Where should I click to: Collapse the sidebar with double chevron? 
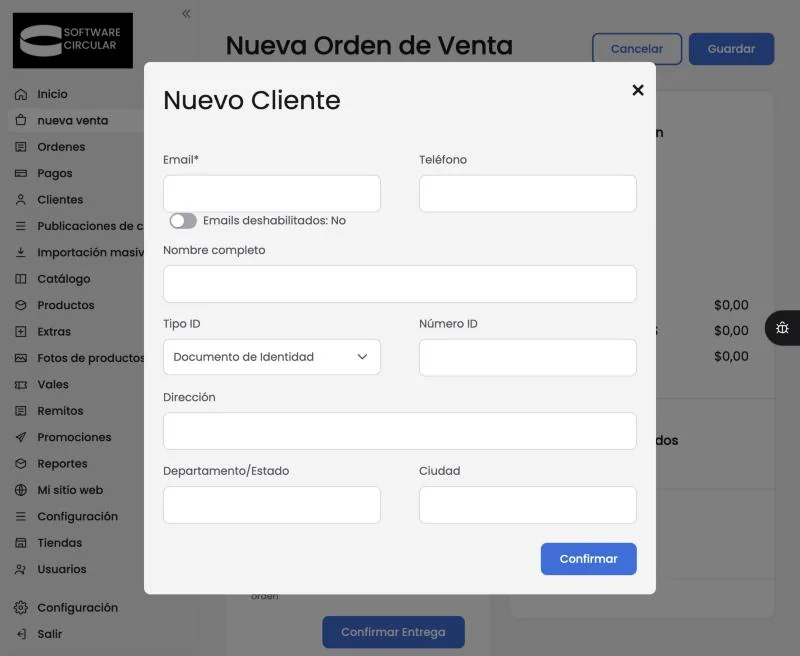[x=186, y=14]
